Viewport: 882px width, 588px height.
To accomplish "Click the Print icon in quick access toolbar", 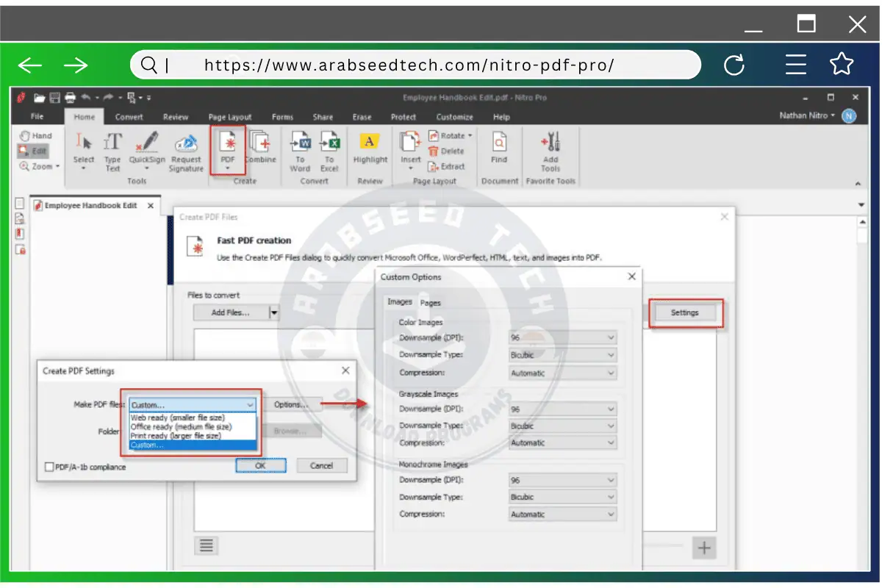I will [x=71, y=96].
